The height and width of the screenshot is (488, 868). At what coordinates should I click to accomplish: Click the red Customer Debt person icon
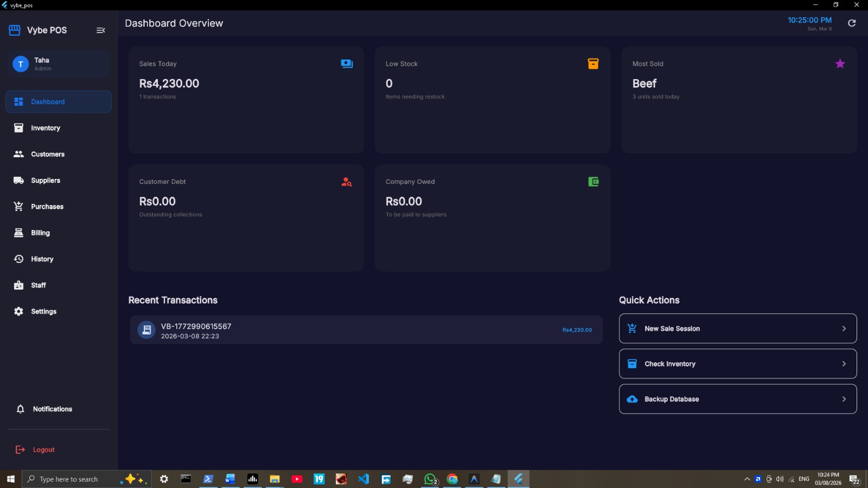pos(346,182)
